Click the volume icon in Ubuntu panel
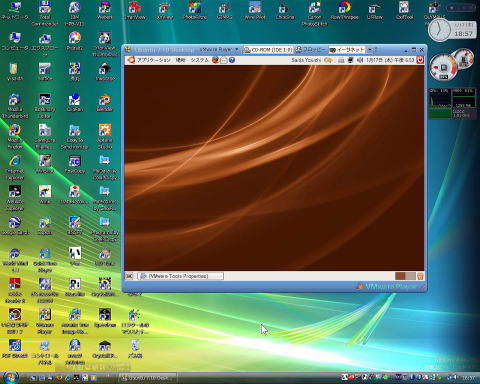The width and height of the screenshot is (480, 384). pos(360,60)
